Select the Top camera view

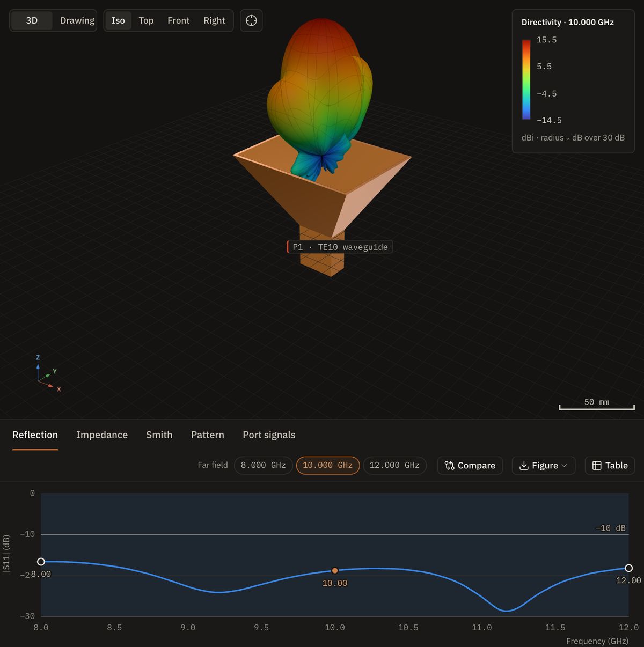tap(146, 20)
